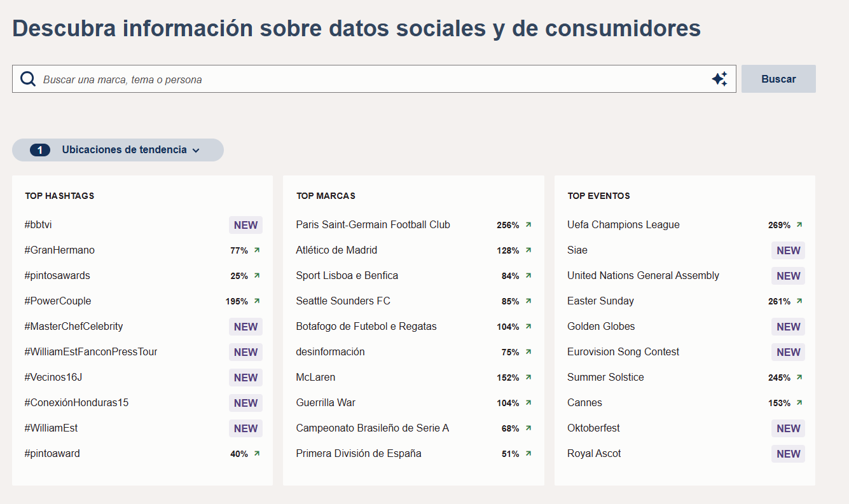
Task: Click the trend arrow beside McLaren 152%
Action: pyautogui.click(x=528, y=378)
